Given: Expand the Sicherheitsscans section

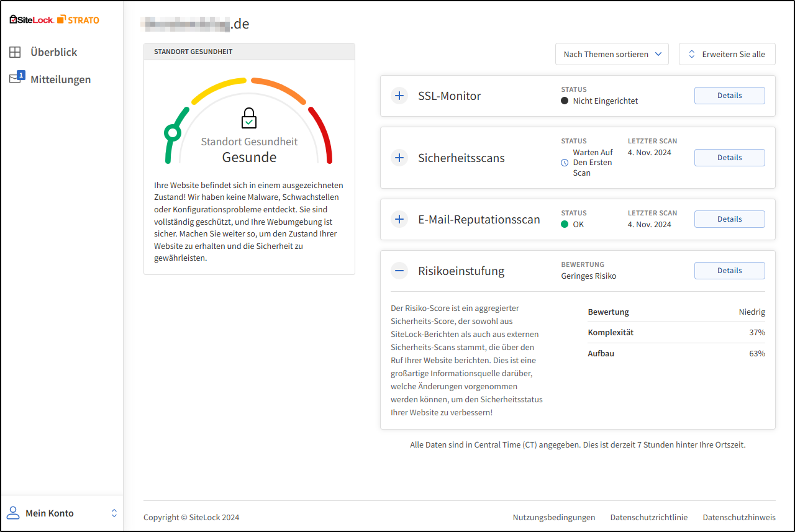Looking at the screenshot, I should click(x=399, y=158).
